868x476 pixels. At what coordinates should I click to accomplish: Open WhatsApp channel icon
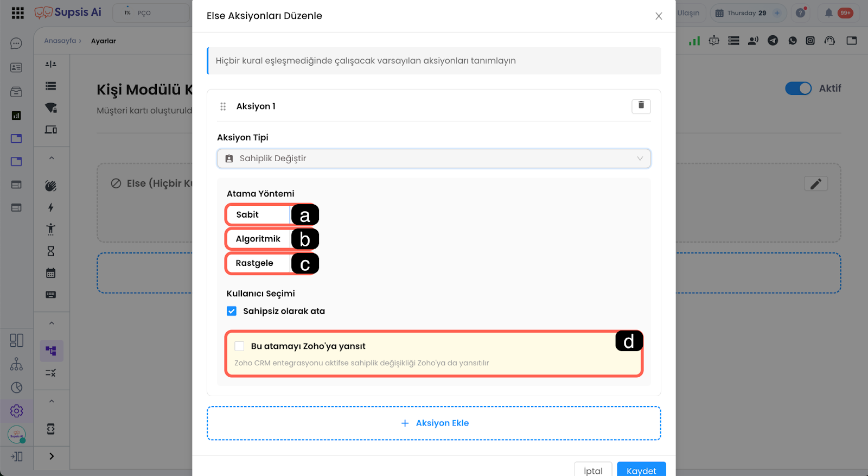pyautogui.click(x=793, y=41)
